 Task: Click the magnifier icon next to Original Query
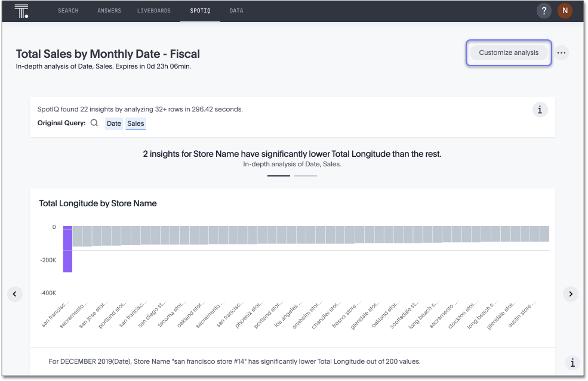tap(94, 123)
